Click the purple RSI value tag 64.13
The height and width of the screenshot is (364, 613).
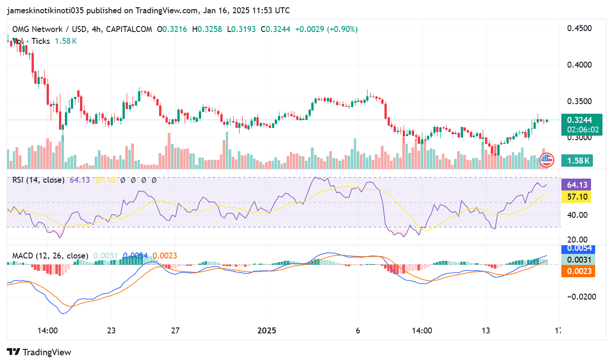576,185
